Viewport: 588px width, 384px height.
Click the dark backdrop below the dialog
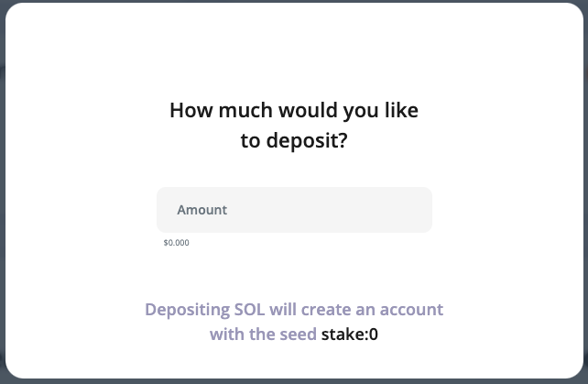click(294, 381)
